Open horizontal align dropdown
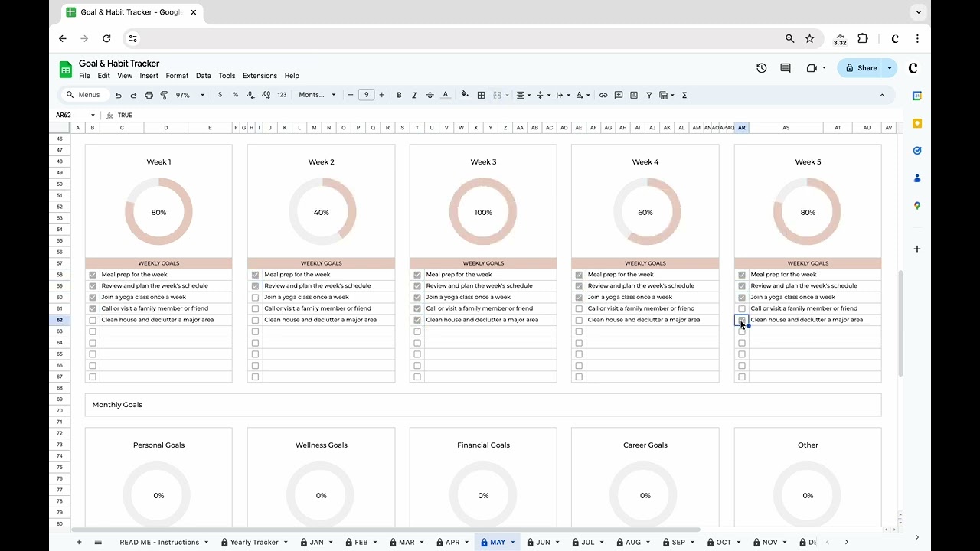The width and height of the screenshot is (980, 551). 524,95
